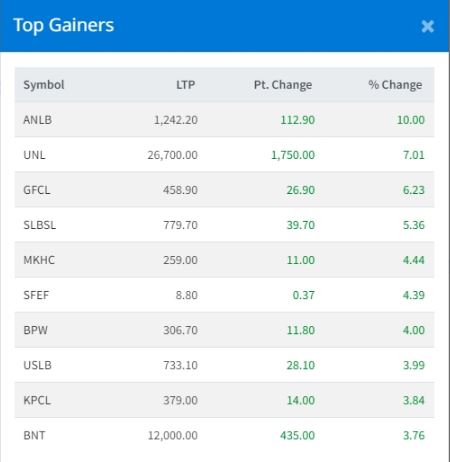
Task: Click ANLB's 10.00 percent change value
Action: 411,120
